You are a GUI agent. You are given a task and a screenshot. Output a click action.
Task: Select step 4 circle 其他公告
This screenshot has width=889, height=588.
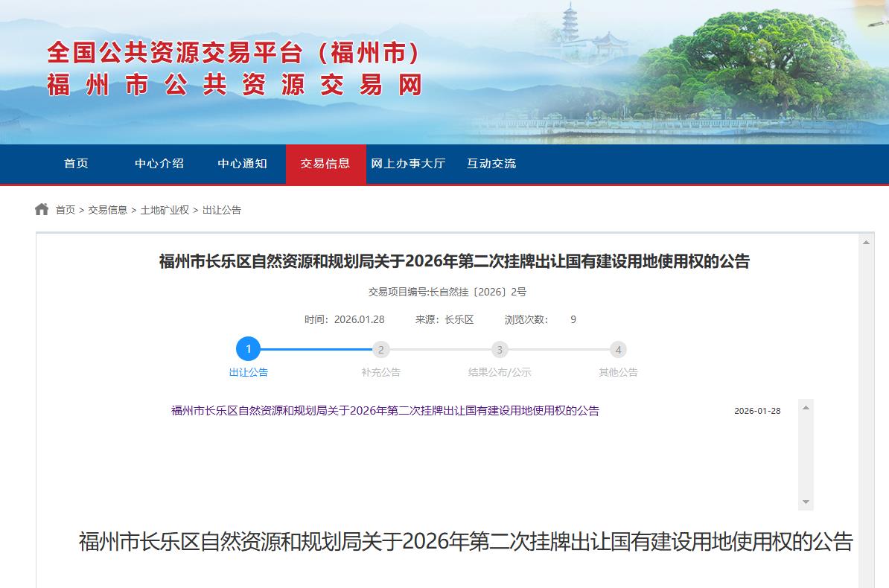(618, 350)
